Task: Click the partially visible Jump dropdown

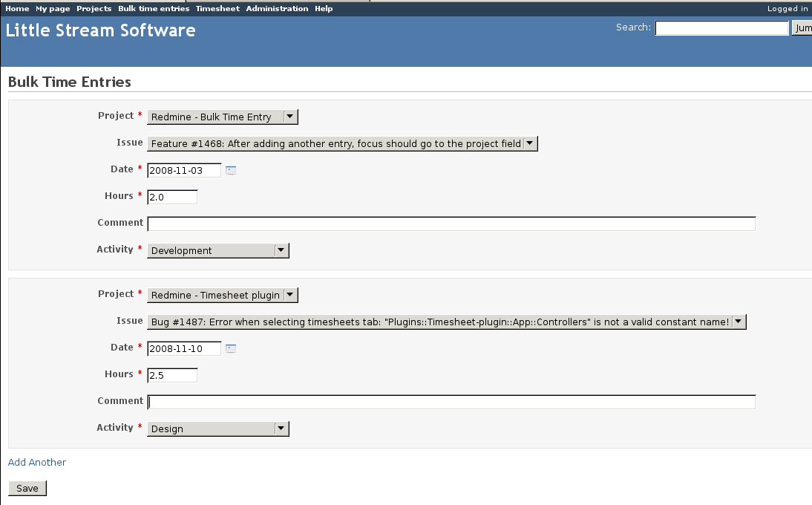Action: point(802,28)
